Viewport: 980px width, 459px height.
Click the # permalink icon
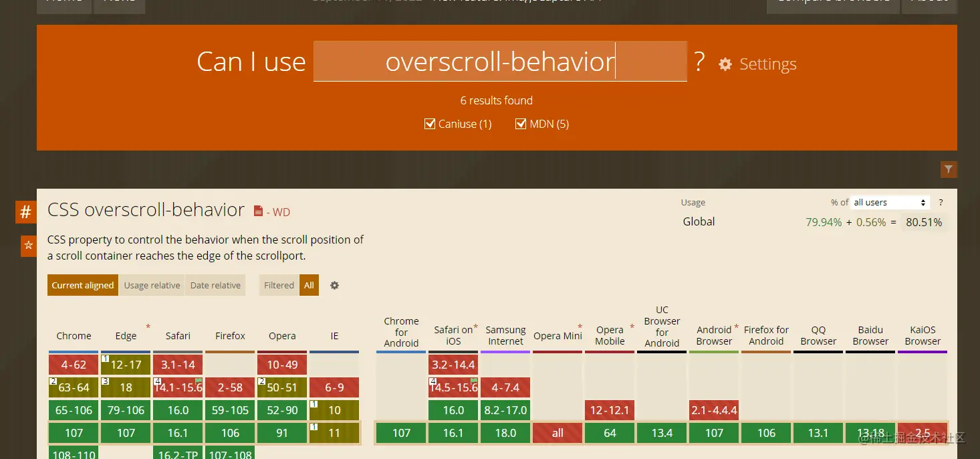click(26, 212)
